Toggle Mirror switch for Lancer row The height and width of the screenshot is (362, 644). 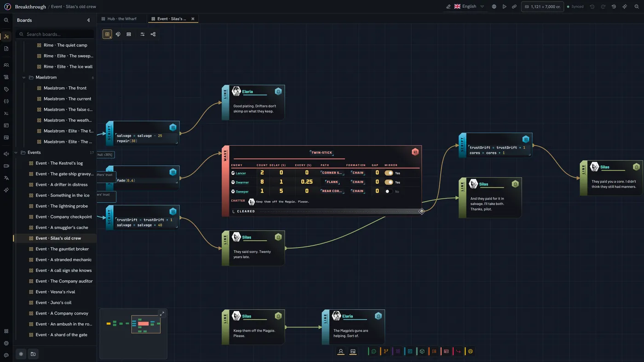pyautogui.click(x=389, y=173)
